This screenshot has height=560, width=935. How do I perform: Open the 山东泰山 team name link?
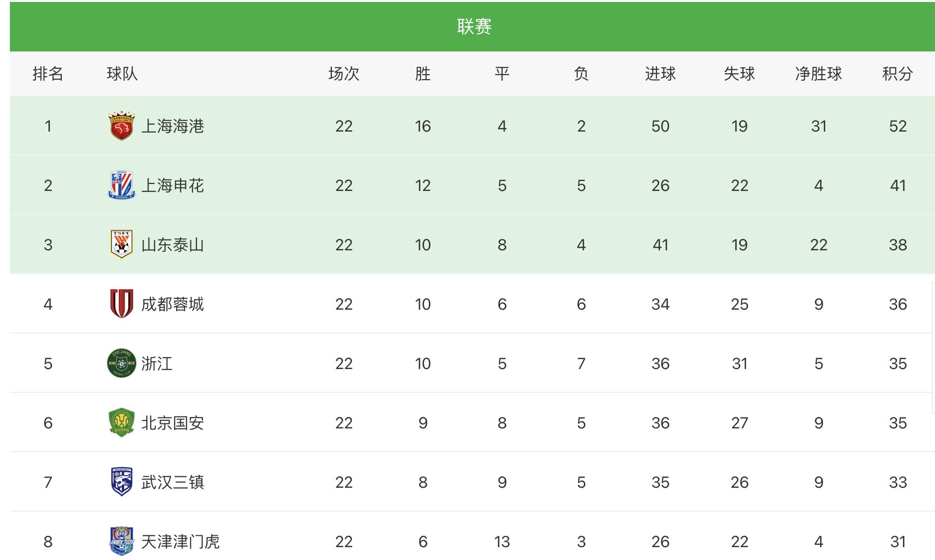(173, 245)
